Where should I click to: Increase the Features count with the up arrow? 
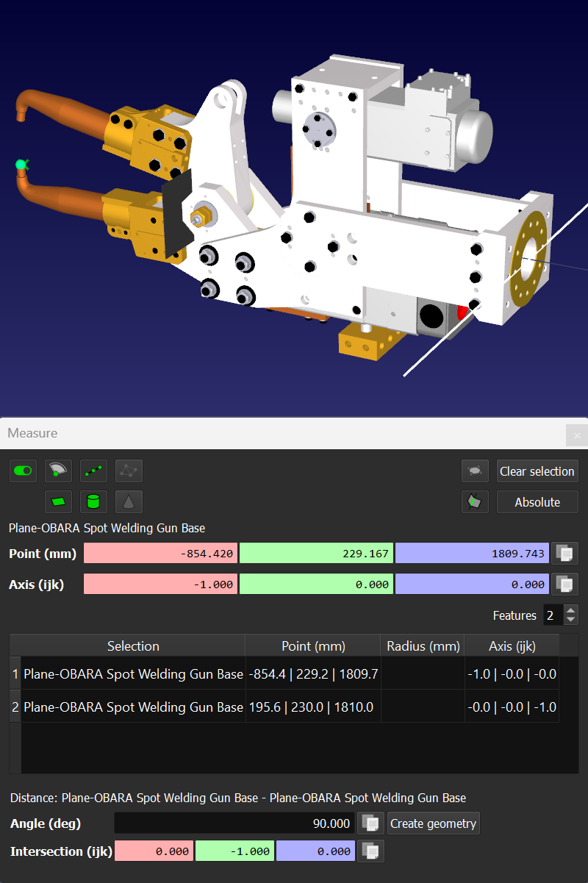click(570, 611)
